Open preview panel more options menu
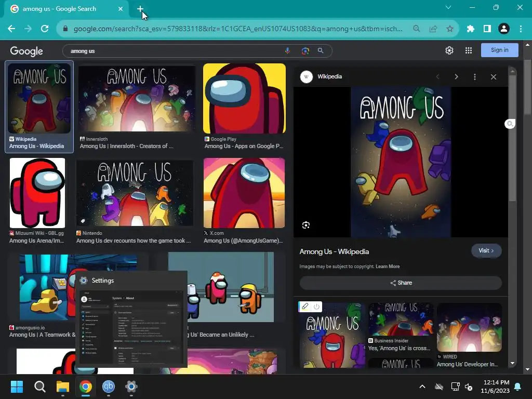Viewport: 532px width, 399px height. pyautogui.click(x=475, y=77)
